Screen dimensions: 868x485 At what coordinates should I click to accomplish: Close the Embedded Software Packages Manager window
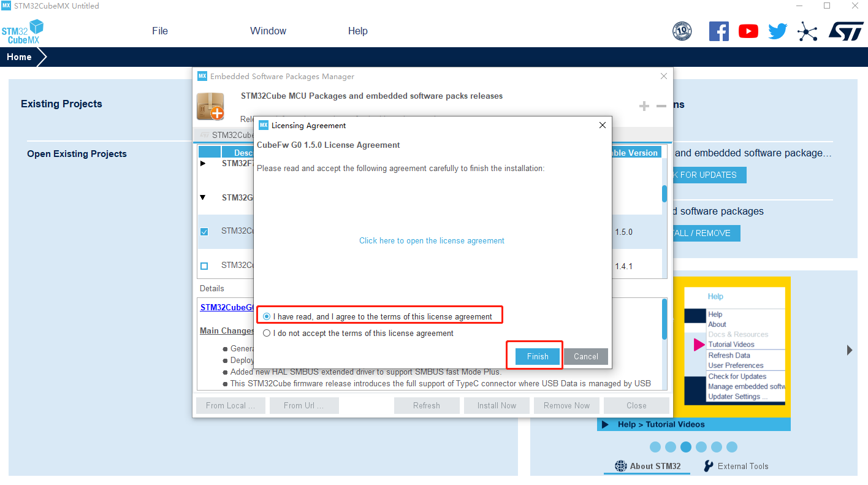coord(664,76)
